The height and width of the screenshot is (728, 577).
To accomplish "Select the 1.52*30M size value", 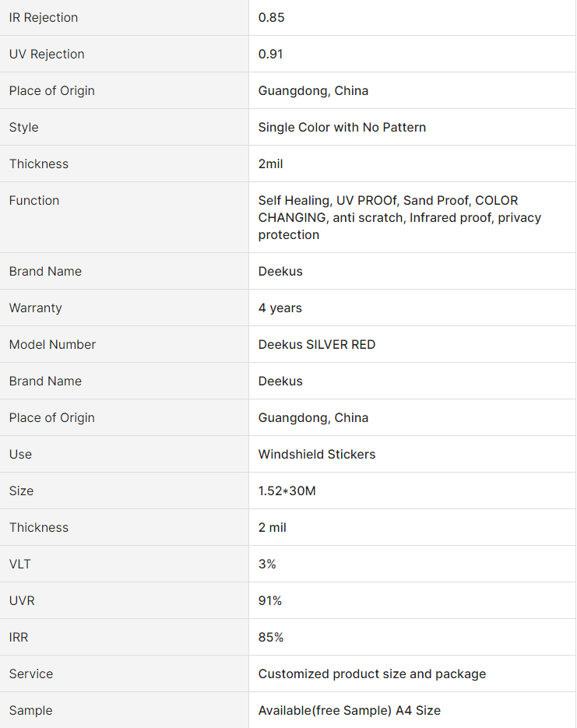I will click(287, 491).
